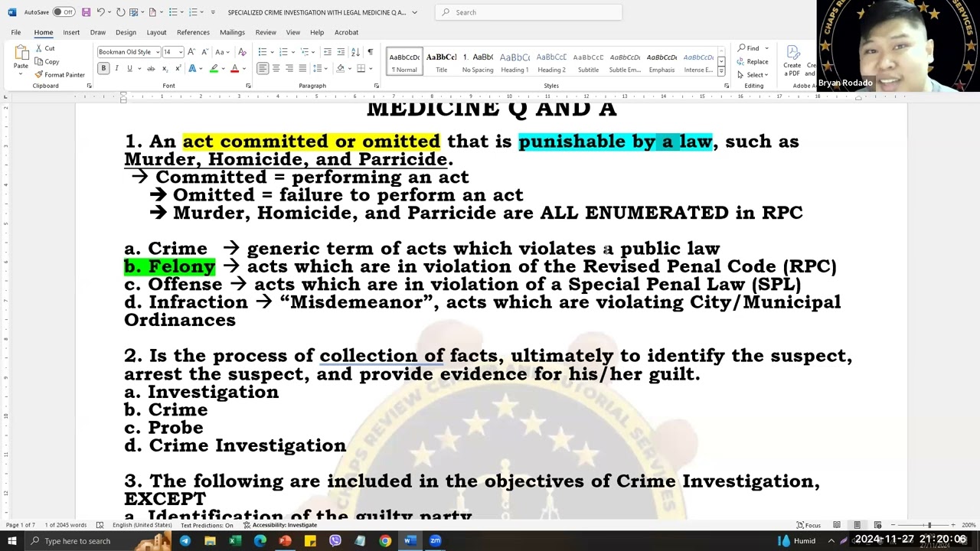Image resolution: width=980 pixels, height=551 pixels.
Task: Justify the paragraph text
Action: tap(302, 69)
